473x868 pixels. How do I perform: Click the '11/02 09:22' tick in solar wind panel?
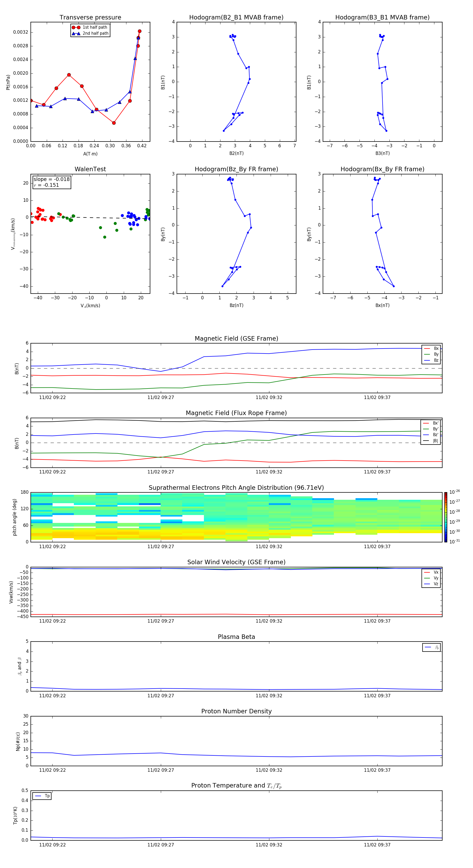52,621
